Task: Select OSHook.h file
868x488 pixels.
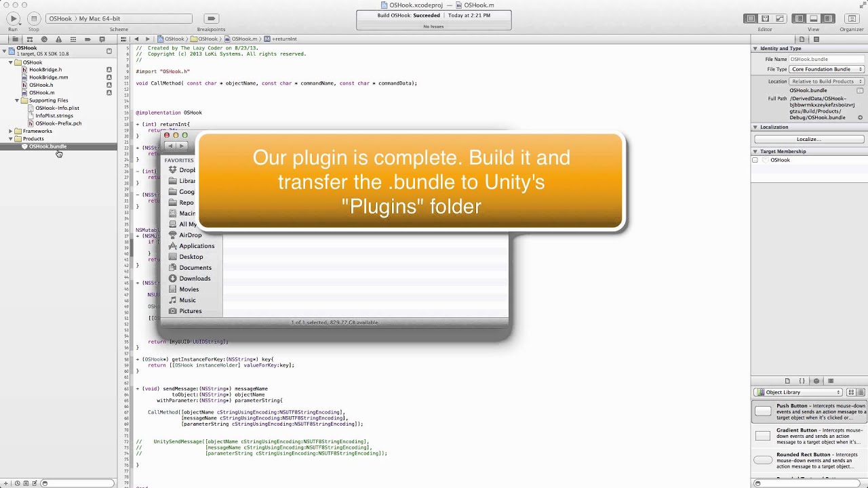Action: click(x=41, y=85)
